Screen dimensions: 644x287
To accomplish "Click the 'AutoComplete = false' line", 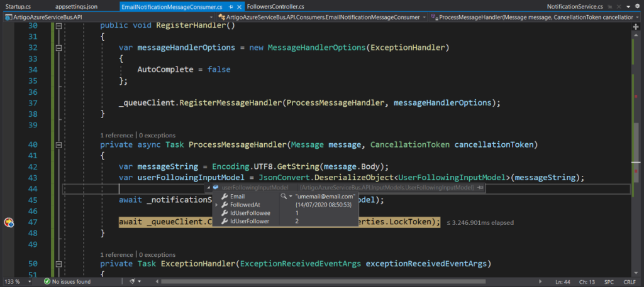I will click(x=184, y=70).
